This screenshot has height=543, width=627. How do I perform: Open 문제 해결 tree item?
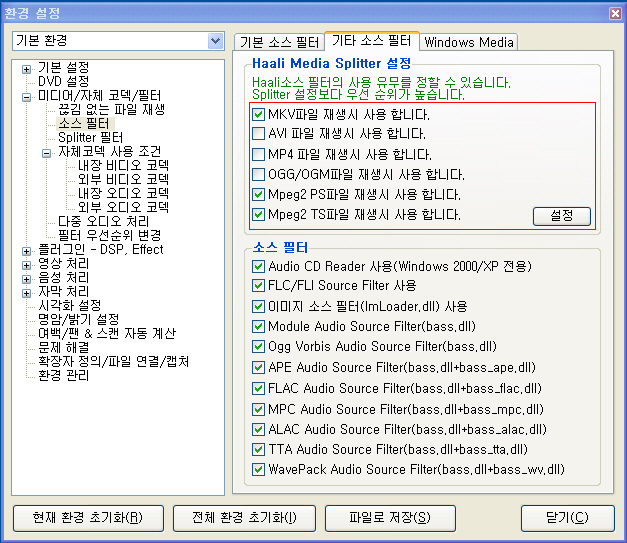pyautogui.click(x=64, y=347)
